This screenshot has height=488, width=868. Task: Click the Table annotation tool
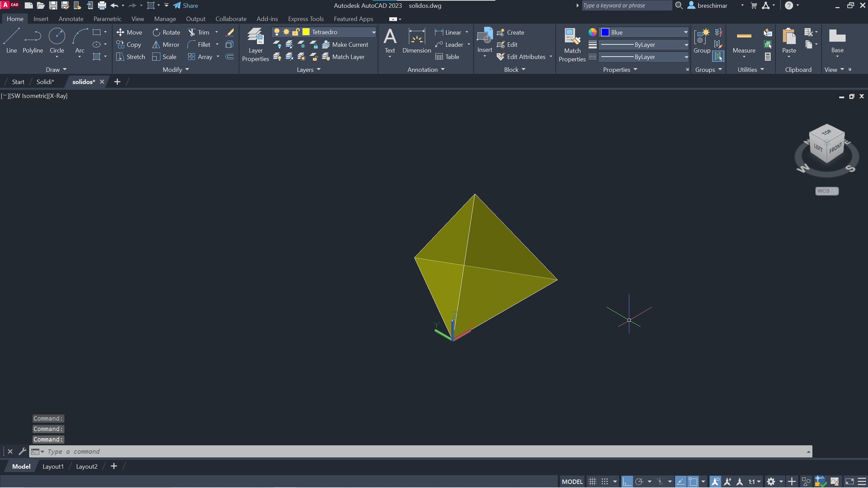(x=447, y=57)
